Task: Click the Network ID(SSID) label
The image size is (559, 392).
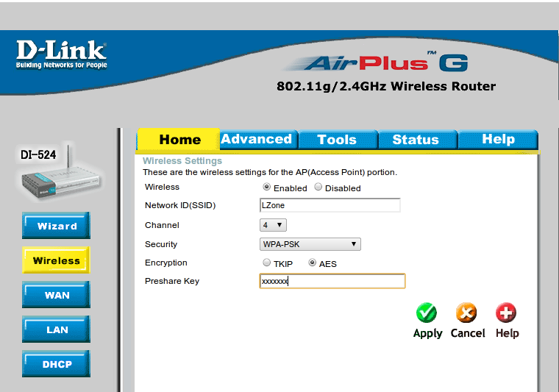Action: coord(180,205)
